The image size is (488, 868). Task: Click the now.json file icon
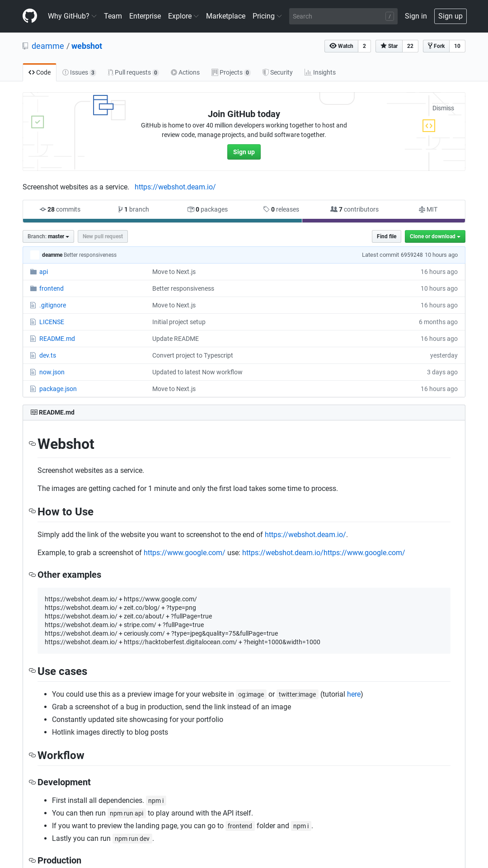click(x=33, y=372)
